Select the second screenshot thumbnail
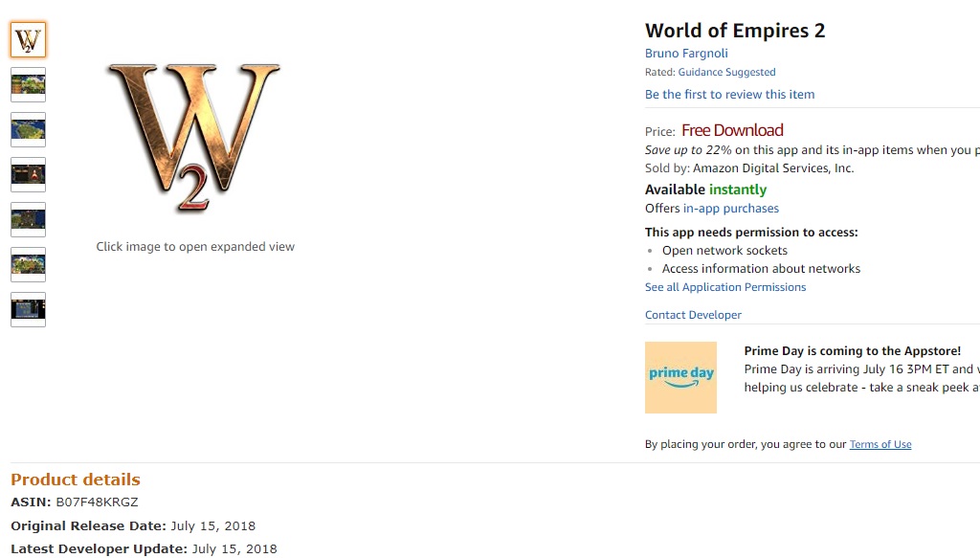This screenshot has width=980, height=558. 28,85
